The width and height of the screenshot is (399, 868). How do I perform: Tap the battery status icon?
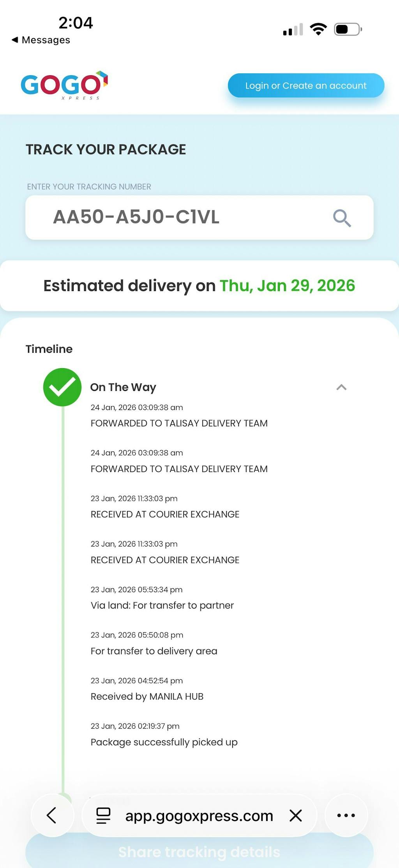tap(348, 29)
